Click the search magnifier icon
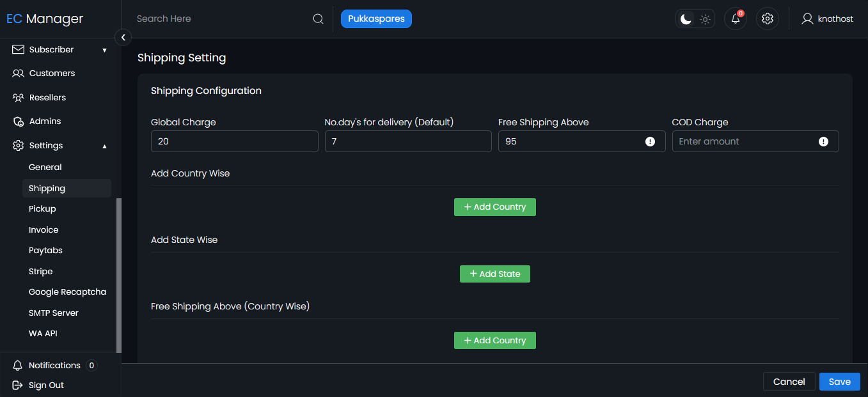 [x=318, y=19]
